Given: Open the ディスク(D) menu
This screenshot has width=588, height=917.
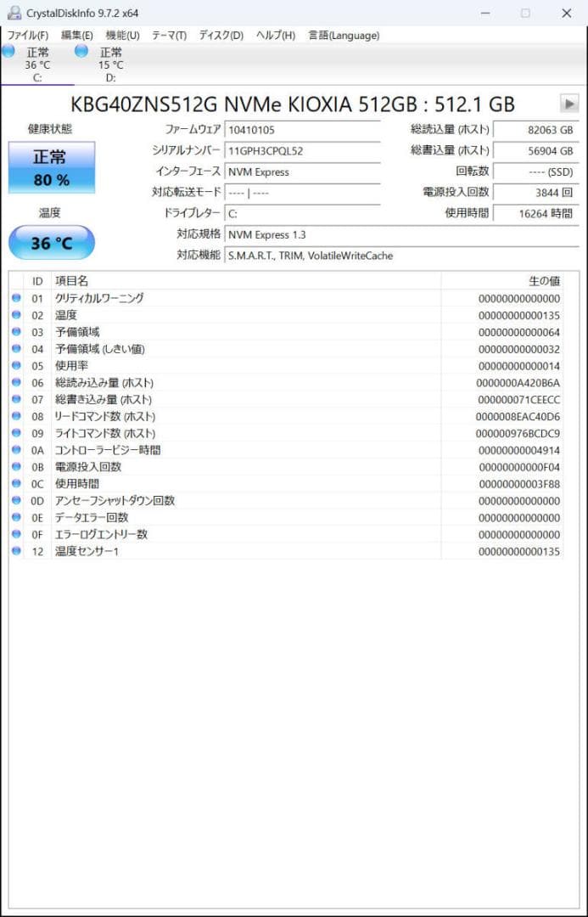Looking at the screenshot, I should 221,36.
